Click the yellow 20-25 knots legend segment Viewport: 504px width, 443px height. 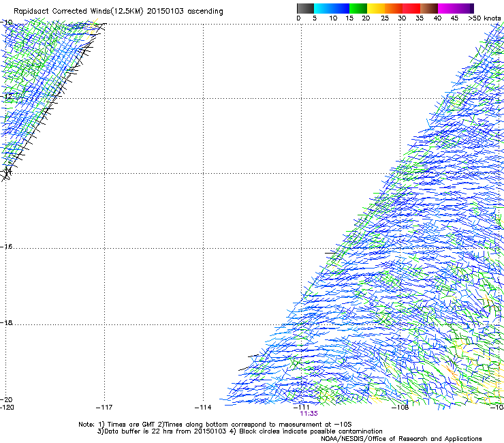tap(376, 8)
